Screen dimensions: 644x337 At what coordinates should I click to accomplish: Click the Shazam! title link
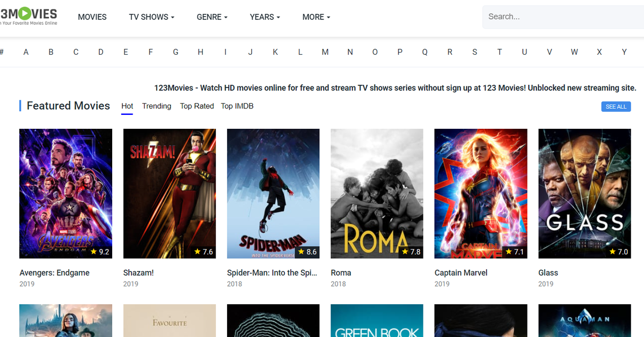138,273
